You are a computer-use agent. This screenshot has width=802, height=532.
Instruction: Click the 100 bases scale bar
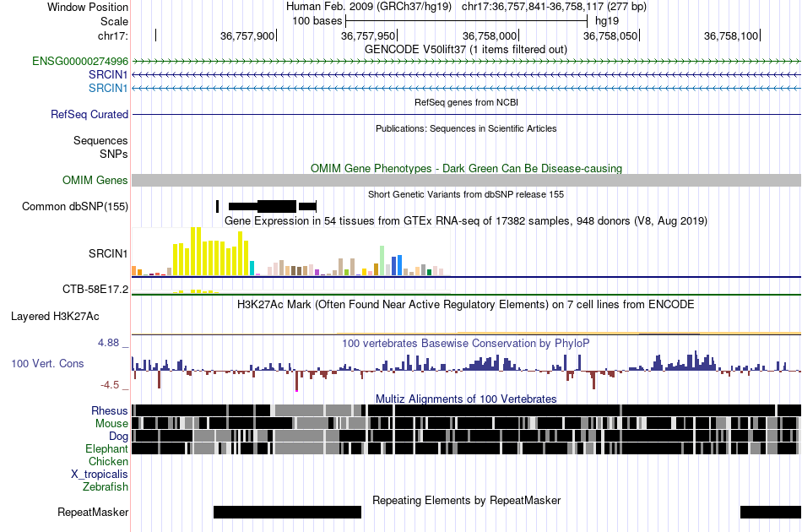point(467,21)
